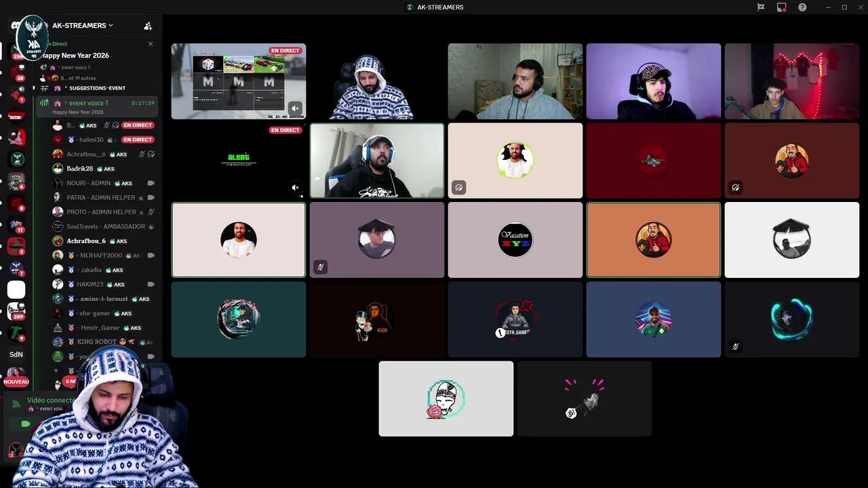Select the SUGGESTIONS-EVENT channel
Screen dimensions: 868x488
click(97, 88)
